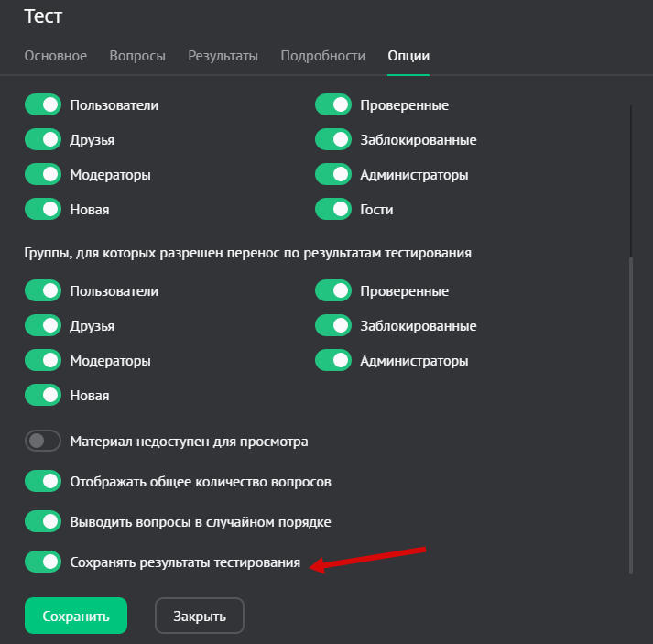The width and height of the screenshot is (653, 644).
Task: Toggle Пользователи in the topmost group list
Action: click(43, 105)
